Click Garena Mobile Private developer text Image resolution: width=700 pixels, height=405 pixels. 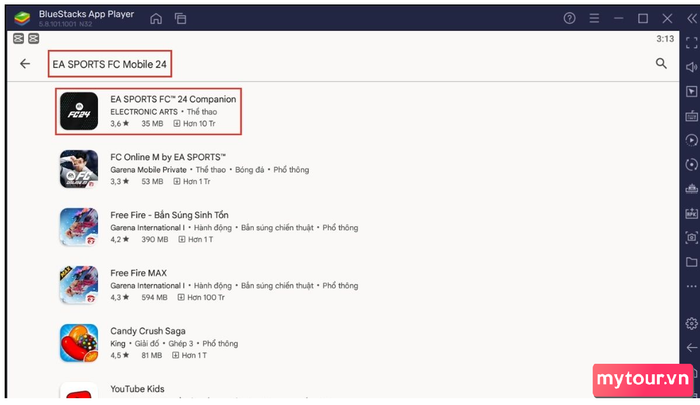pyautogui.click(x=148, y=170)
